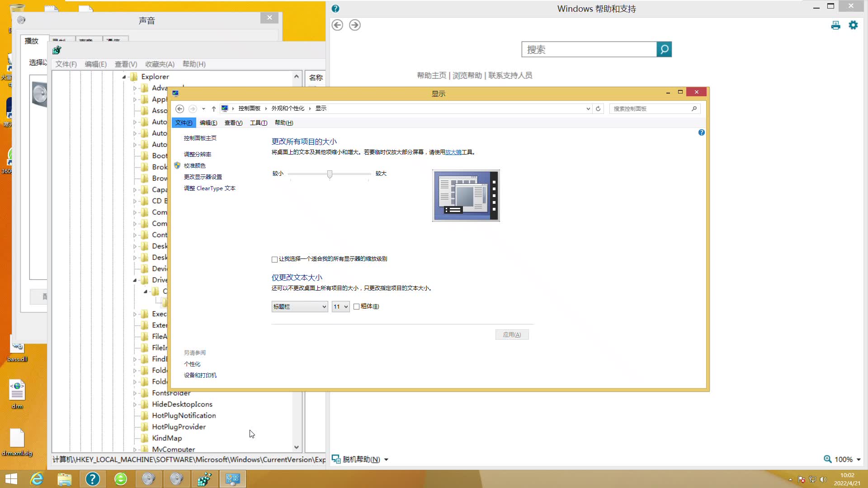Viewport: 868px width, 488px height.
Task: Switch to Display control panel taskbar icon
Action: [x=233, y=479]
